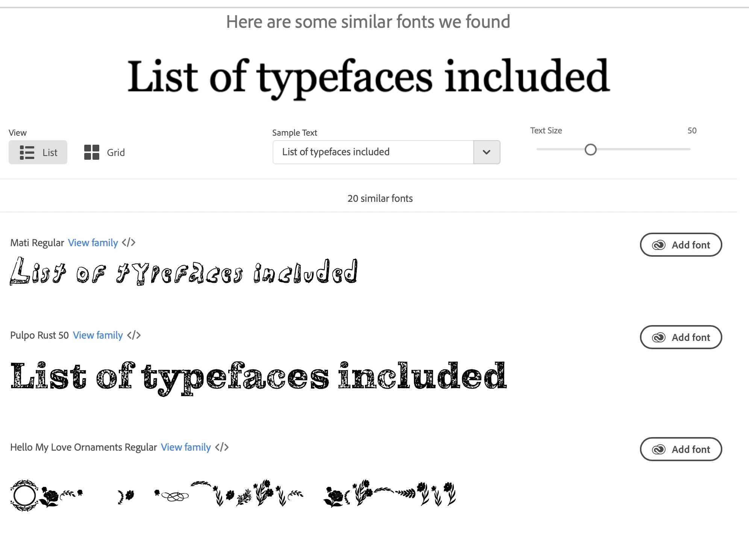The height and width of the screenshot is (560, 749).
Task: View family for Hello My Love Ornaments
Action: [186, 447]
